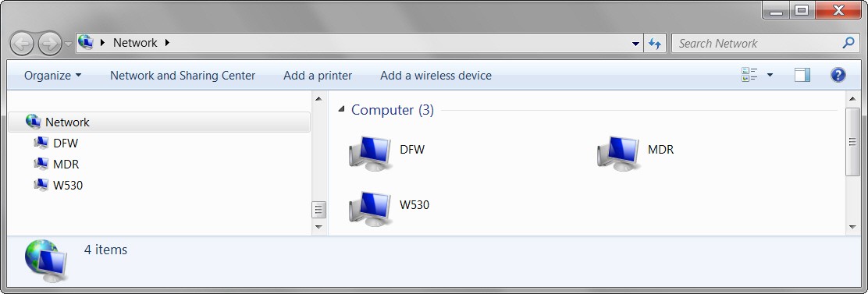This screenshot has width=868, height=294.
Task: Select DFW in the navigation tree
Action: point(66,143)
